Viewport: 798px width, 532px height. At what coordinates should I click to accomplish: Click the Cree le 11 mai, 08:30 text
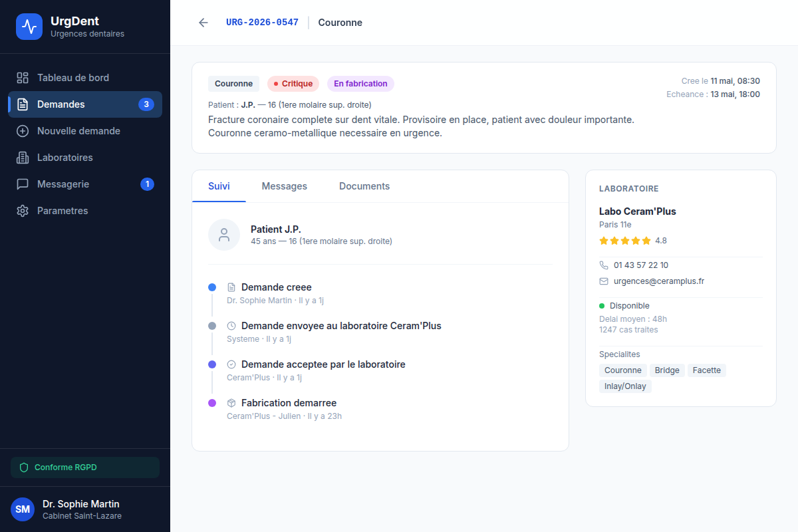point(721,81)
